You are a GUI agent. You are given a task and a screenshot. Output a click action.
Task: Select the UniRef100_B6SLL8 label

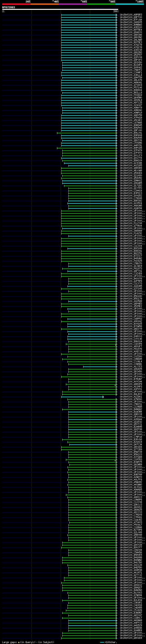pos(131,93)
